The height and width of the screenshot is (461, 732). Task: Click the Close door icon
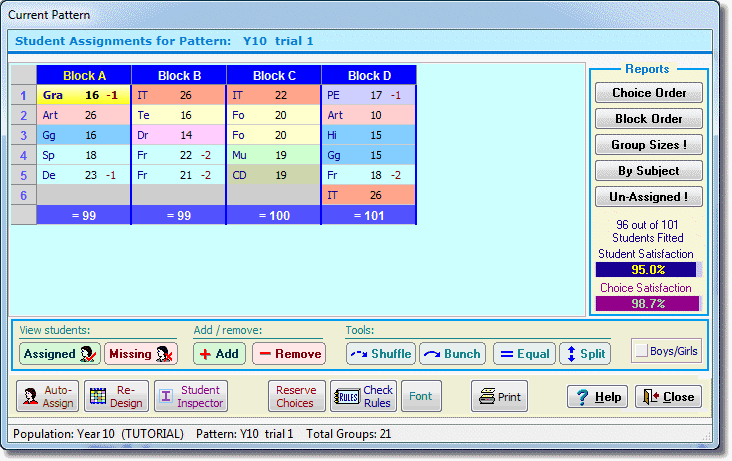651,397
